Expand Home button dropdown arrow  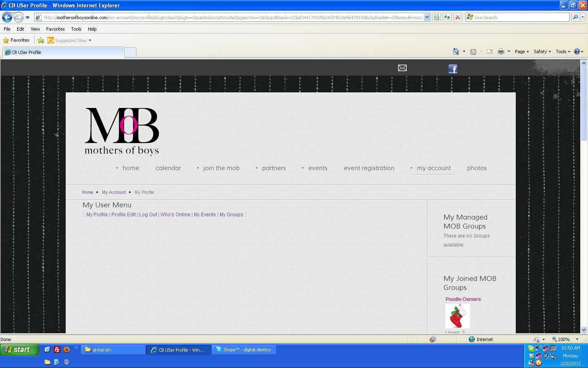tap(464, 52)
